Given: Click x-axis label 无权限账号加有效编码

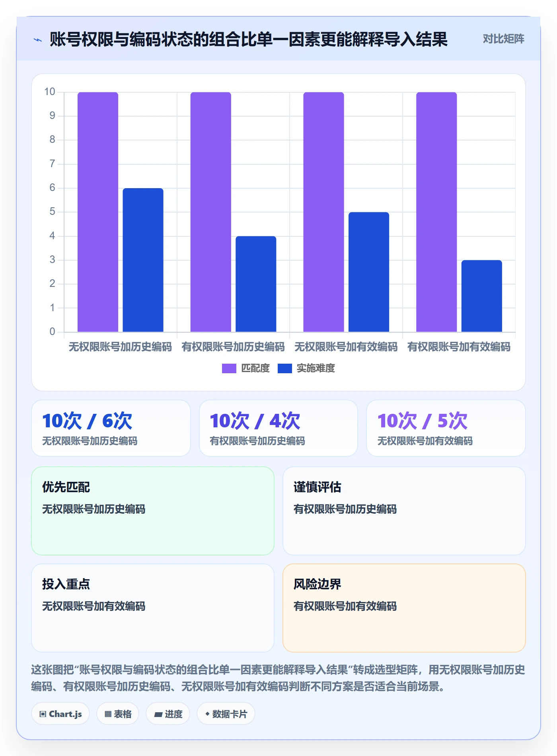Looking at the screenshot, I should coord(346,347).
